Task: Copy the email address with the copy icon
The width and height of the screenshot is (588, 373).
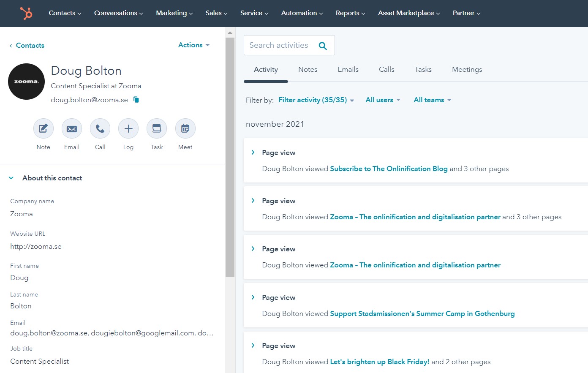Action: 136,100
